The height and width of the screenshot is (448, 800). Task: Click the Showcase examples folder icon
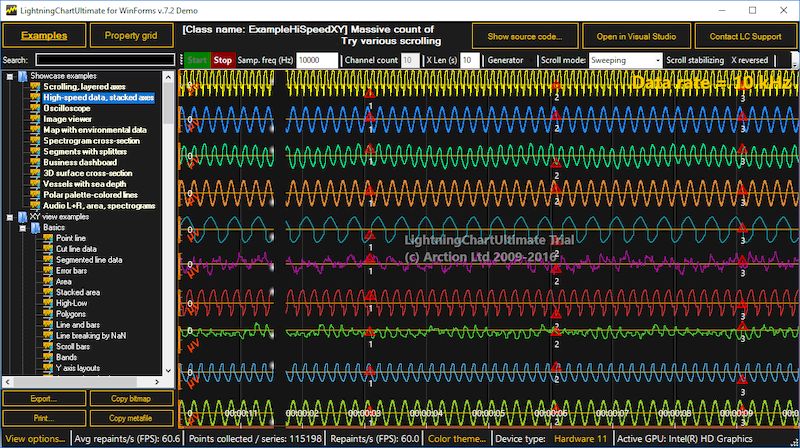click(x=22, y=76)
